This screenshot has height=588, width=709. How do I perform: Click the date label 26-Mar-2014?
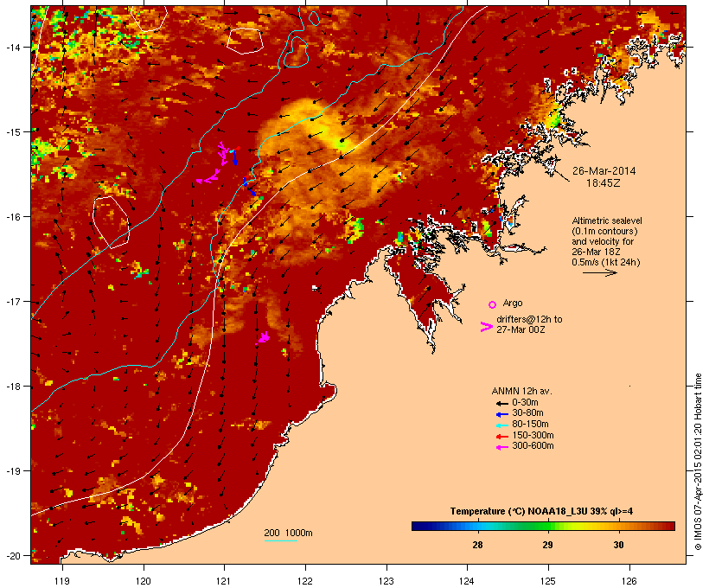click(604, 171)
